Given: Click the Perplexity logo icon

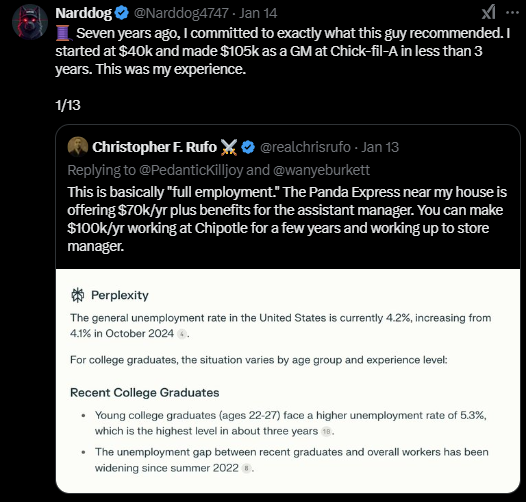Looking at the screenshot, I should point(77,295).
